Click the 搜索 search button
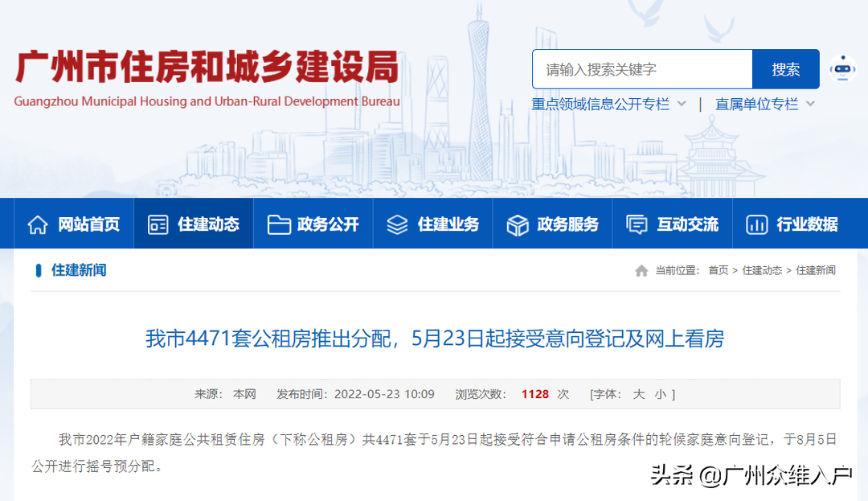The image size is (868, 501). click(x=785, y=69)
